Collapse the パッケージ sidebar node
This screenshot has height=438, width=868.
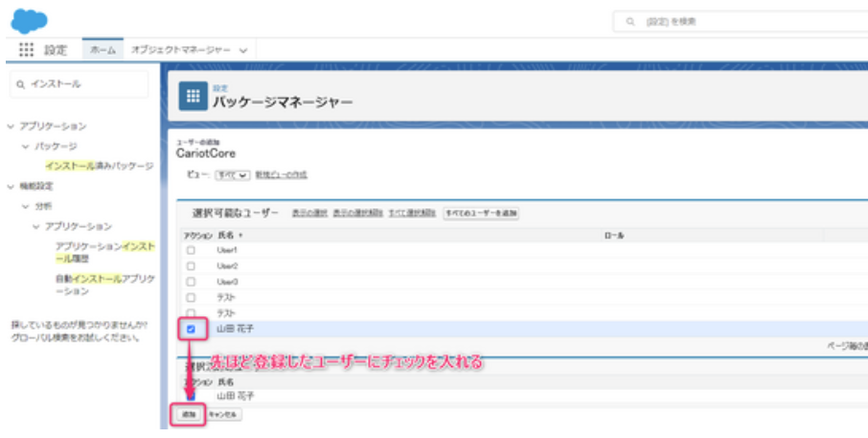point(26,147)
